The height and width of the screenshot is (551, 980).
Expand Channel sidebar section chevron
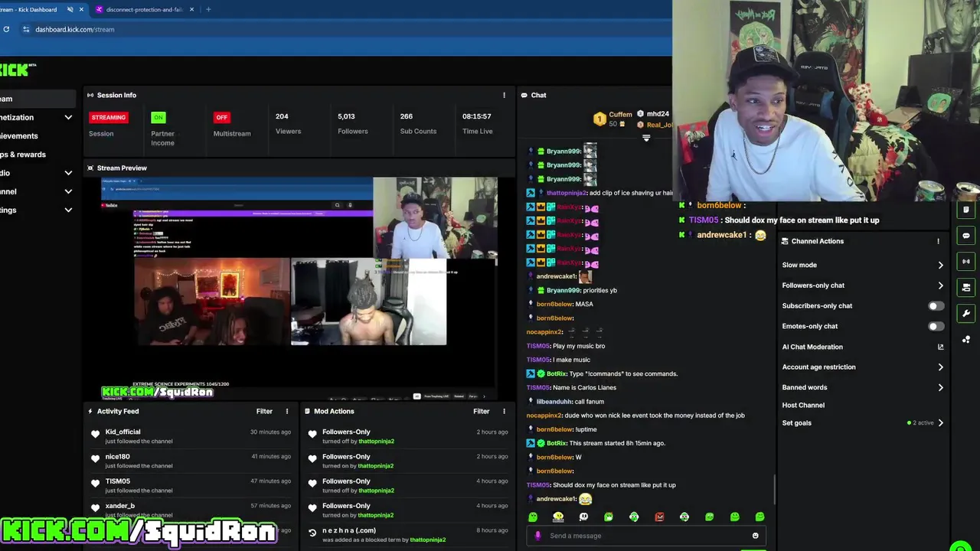(x=68, y=191)
